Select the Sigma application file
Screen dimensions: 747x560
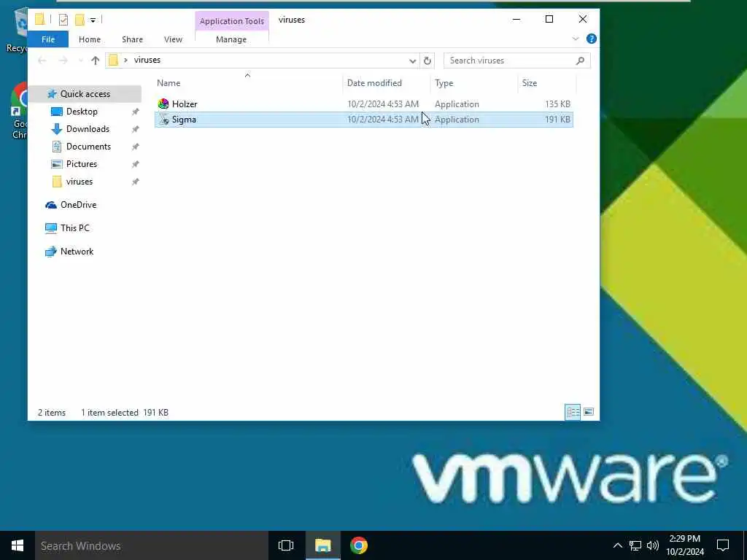[x=364, y=120]
